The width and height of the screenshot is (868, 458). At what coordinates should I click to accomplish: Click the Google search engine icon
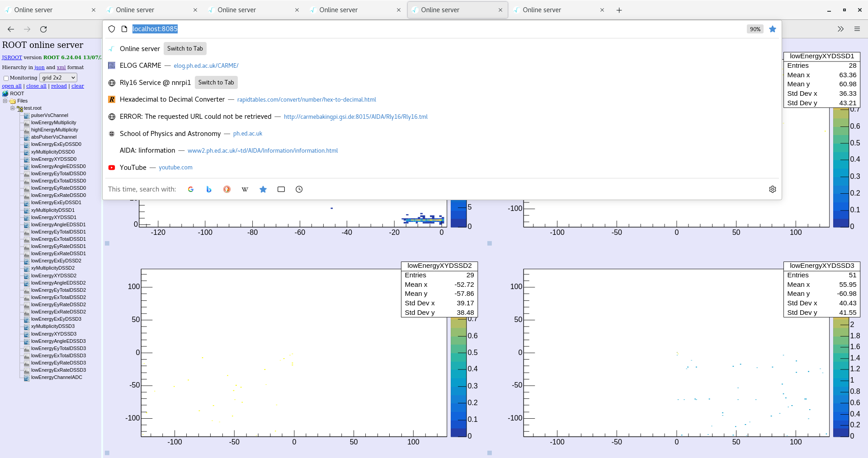pyautogui.click(x=191, y=189)
